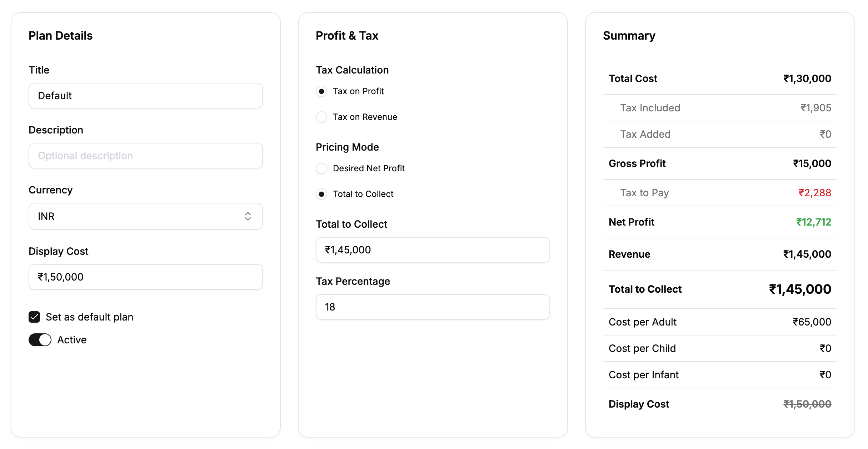This screenshot has width=868, height=449.
Task: Open the Currency dropdown showing INR
Action: click(145, 216)
